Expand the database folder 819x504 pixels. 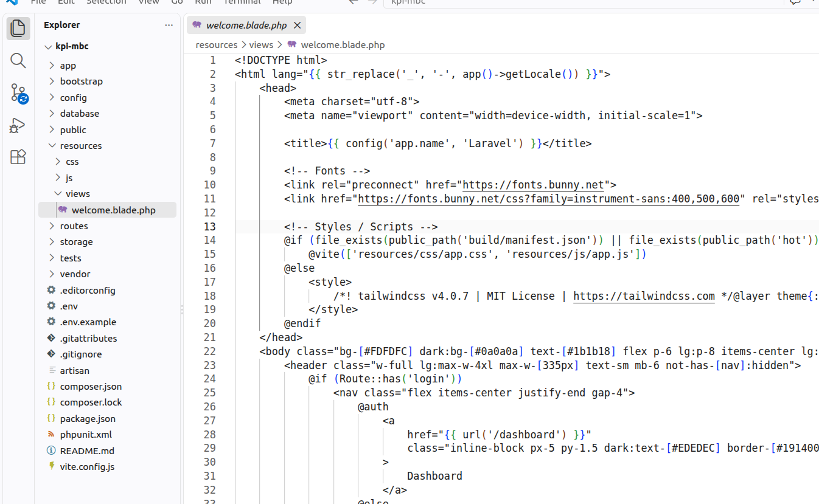(52, 114)
